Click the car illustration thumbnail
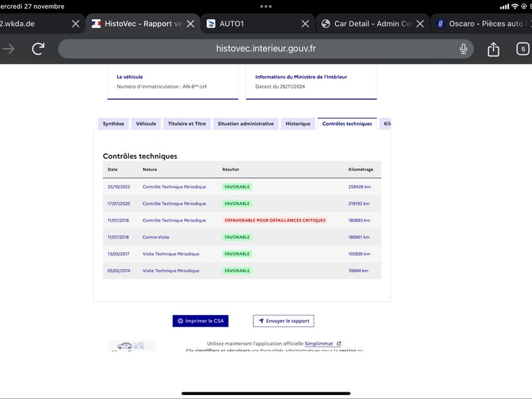532x399 pixels. (x=131, y=346)
